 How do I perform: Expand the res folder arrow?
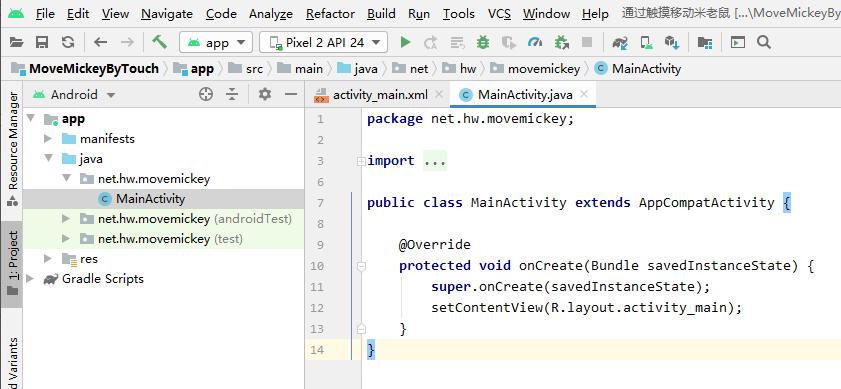tap(48, 259)
